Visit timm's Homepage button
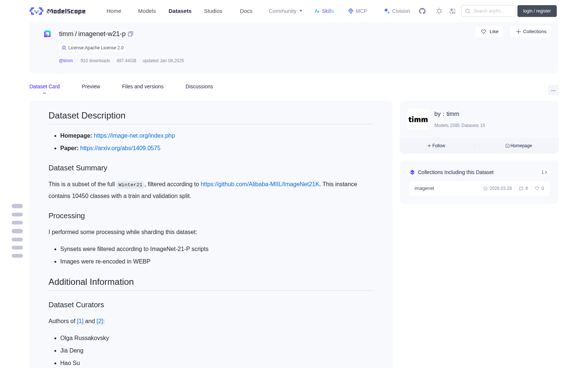The image size is (588, 368). [x=519, y=146]
